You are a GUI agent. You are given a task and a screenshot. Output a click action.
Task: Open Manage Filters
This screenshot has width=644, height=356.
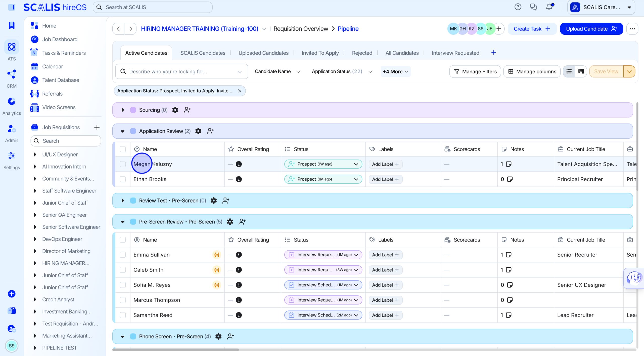click(x=475, y=71)
